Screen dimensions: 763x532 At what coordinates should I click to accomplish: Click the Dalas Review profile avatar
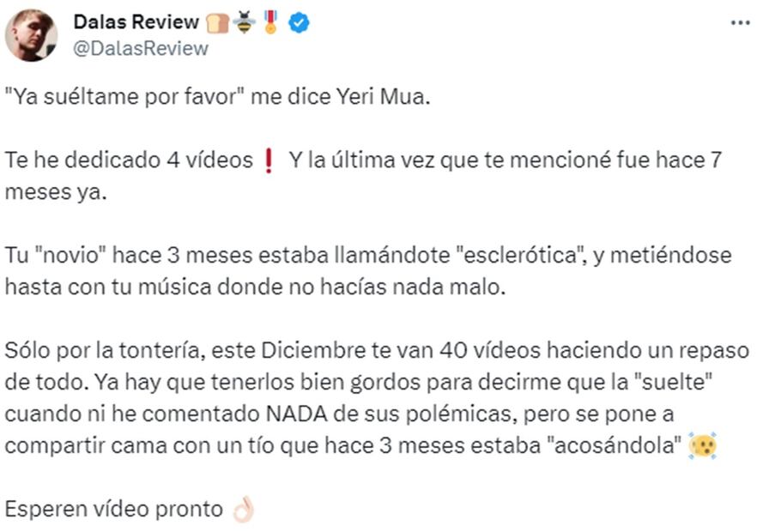click(x=31, y=35)
